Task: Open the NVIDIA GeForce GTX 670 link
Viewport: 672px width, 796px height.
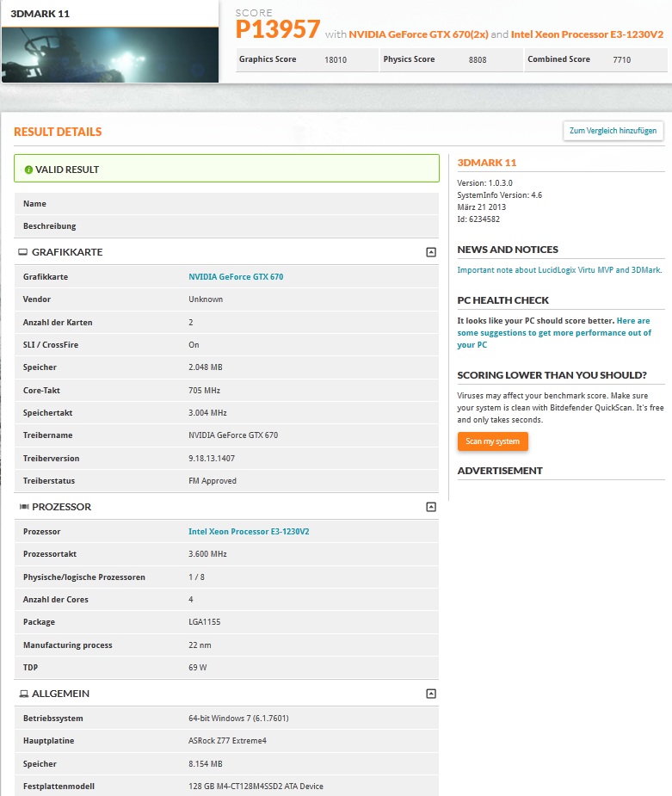Action: 236,277
